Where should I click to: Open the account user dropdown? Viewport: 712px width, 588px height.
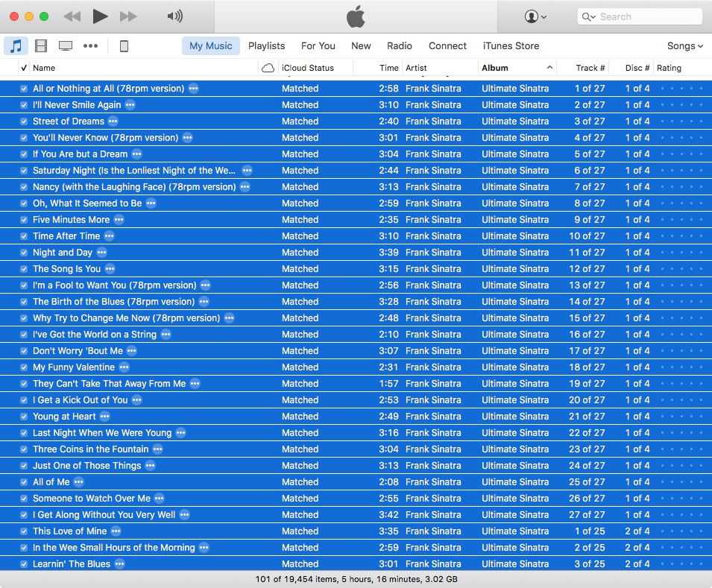click(x=535, y=17)
